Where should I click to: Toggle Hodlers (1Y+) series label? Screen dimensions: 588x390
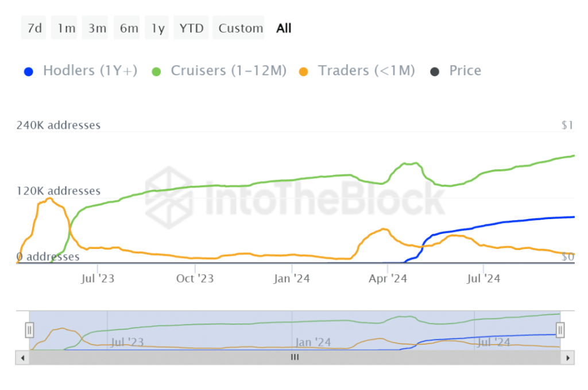tap(90, 71)
